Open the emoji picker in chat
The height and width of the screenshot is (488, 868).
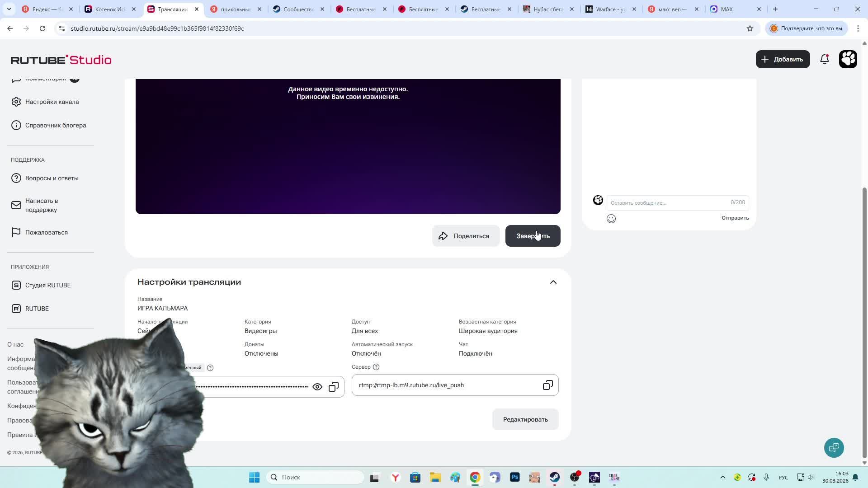(611, 219)
